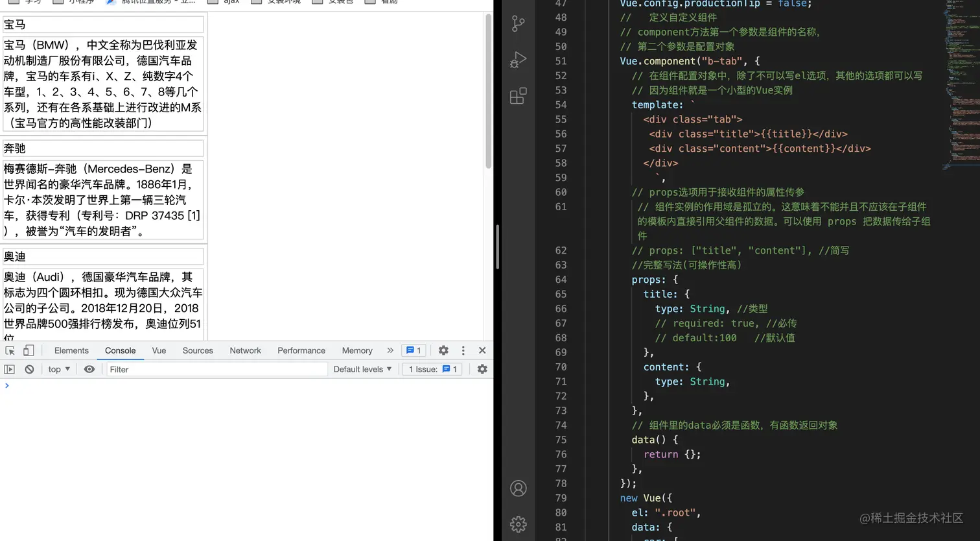Click the div class="title" code line
This screenshot has width=980, height=541.
pyautogui.click(x=749, y=134)
